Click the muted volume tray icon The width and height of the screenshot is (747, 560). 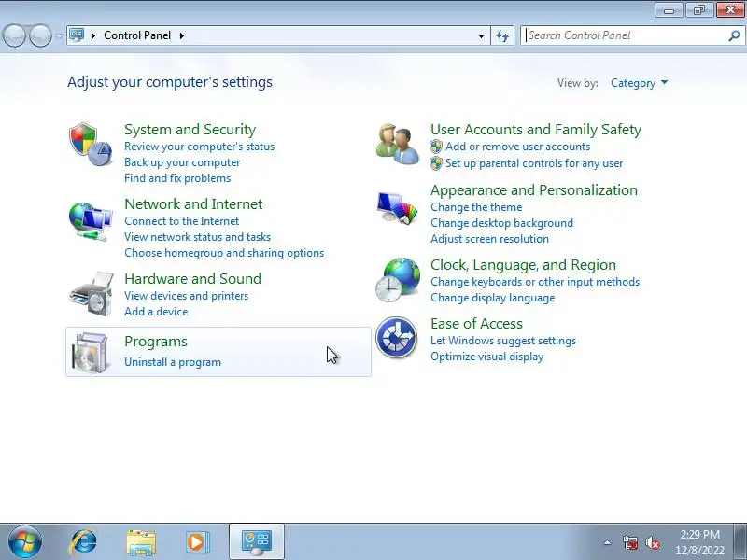point(653,542)
